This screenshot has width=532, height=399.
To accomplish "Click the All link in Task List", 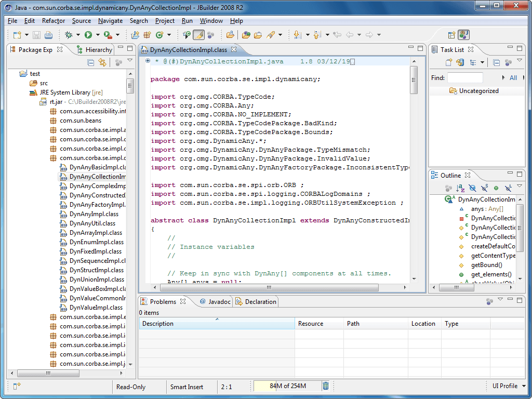I will pos(513,78).
